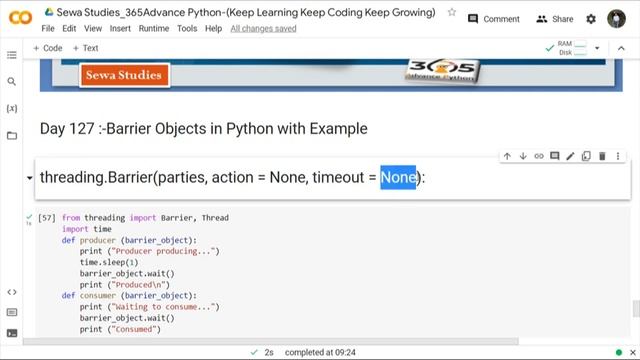
Task: Open the Help menu
Action: [213, 29]
